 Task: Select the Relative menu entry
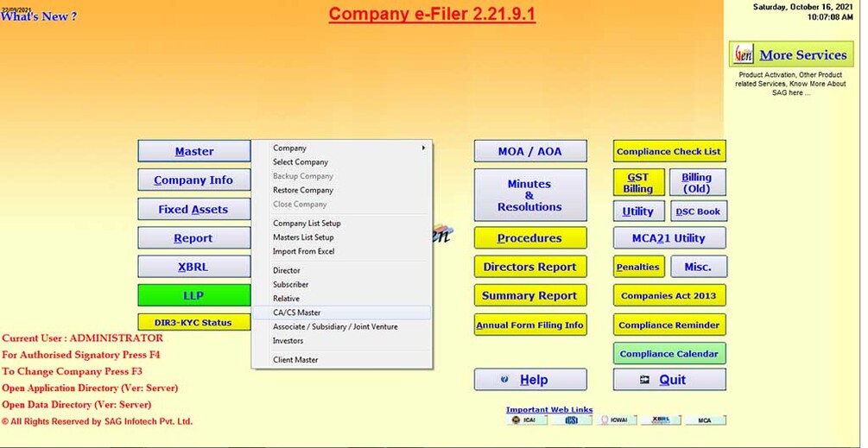coord(341,299)
